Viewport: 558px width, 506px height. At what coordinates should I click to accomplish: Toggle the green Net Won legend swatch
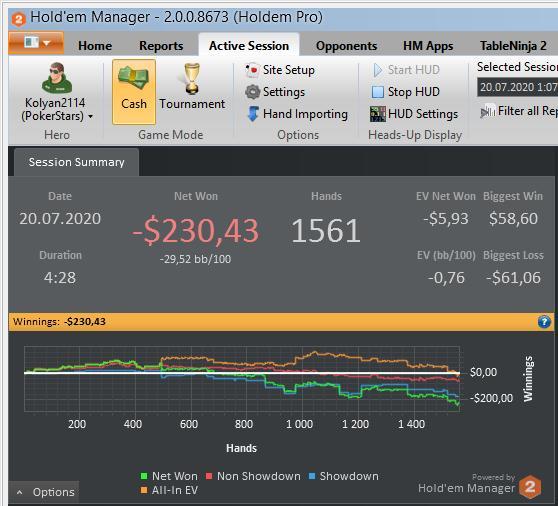144,476
